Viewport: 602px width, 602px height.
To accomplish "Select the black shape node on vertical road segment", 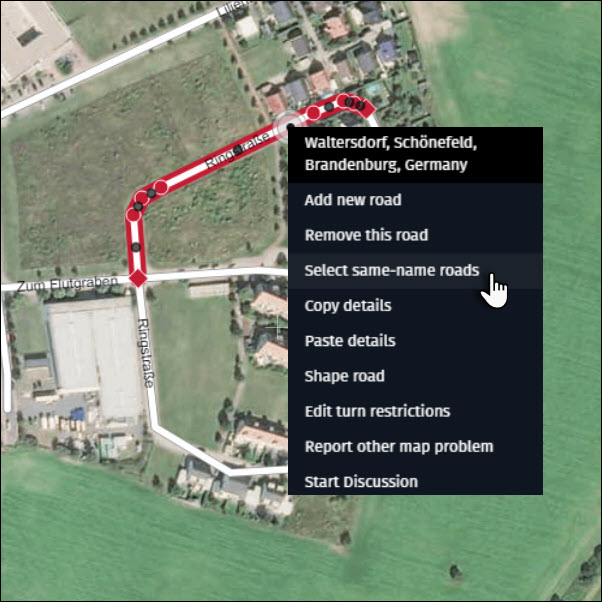I will click(136, 247).
